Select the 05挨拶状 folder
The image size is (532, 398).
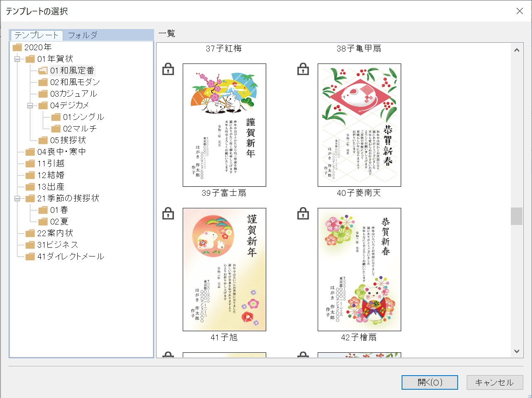[62, 140]
